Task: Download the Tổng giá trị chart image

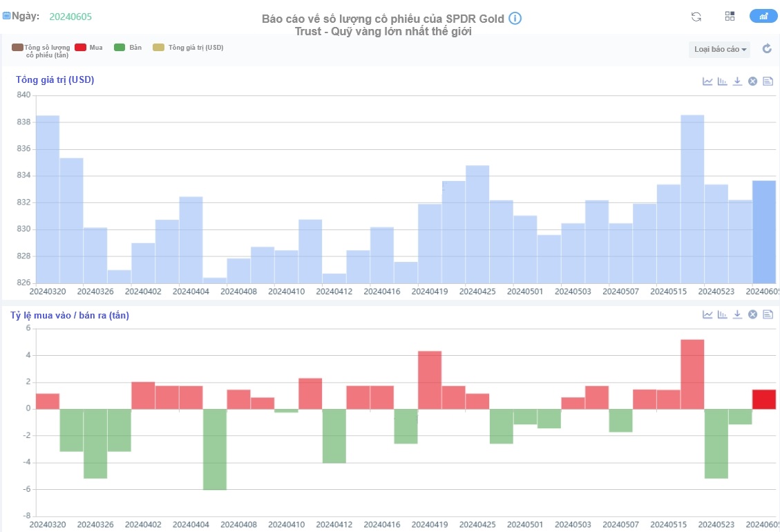Action: pyautogui.click(x=737, y=81)
